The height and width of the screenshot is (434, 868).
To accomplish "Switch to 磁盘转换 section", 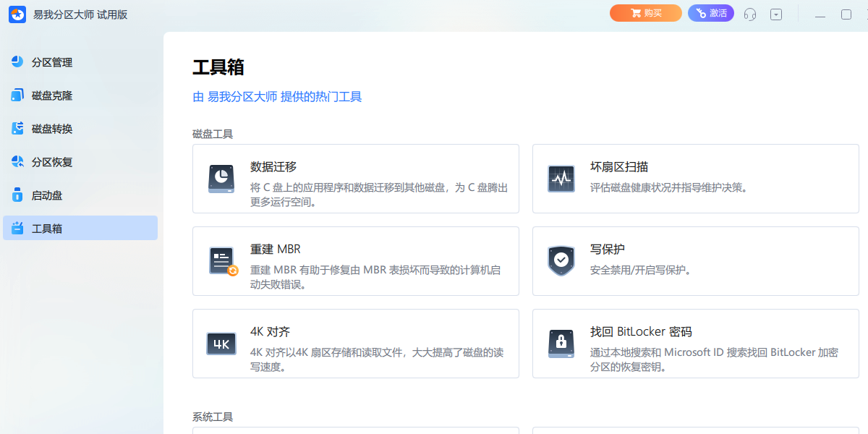I will click(x=80, y=129).
